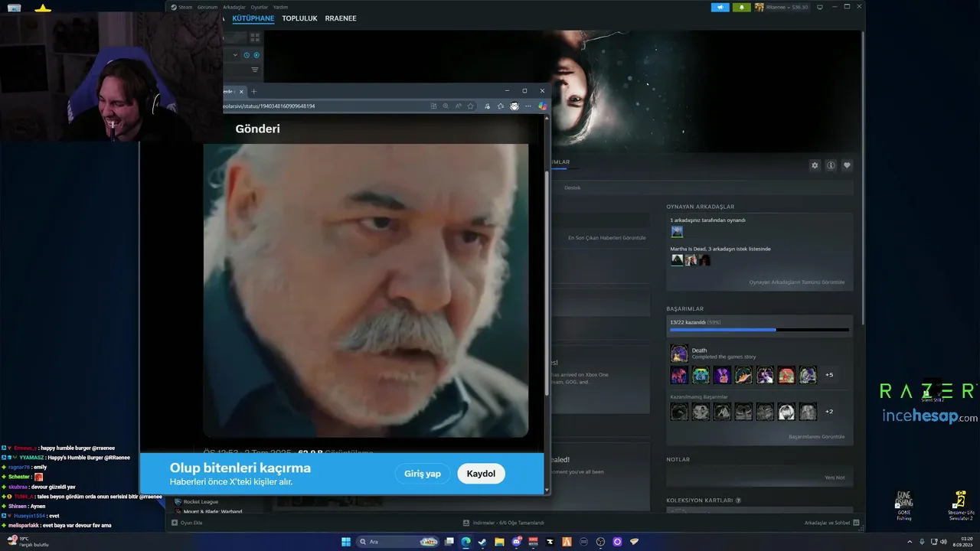Click the Steam page vertical scrollbar
This screenshot has height=551, width=980.
point(862,176)
